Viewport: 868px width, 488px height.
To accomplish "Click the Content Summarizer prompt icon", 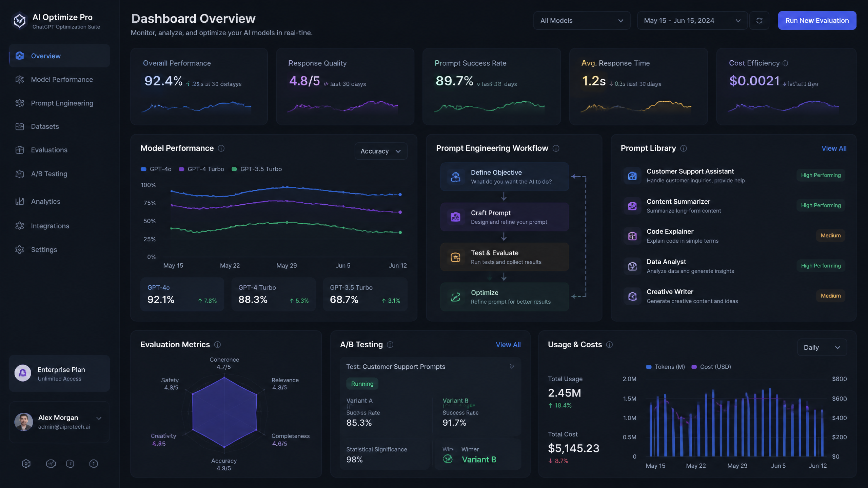I will pyautogui.click(x=632, y=206).
